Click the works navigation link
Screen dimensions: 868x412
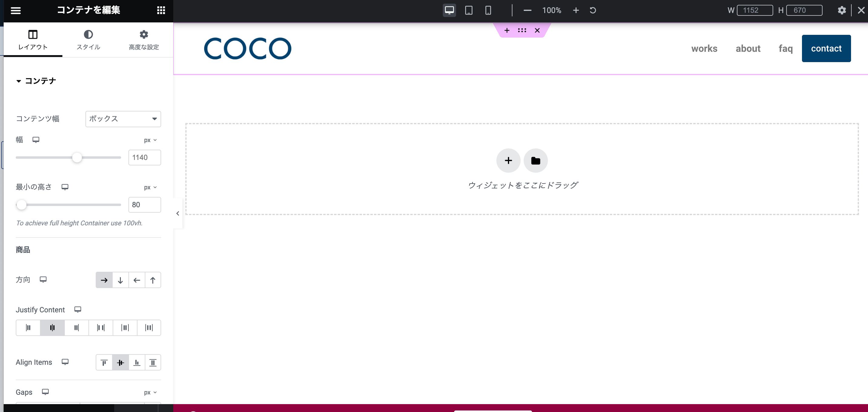click(x=704, y=48)
